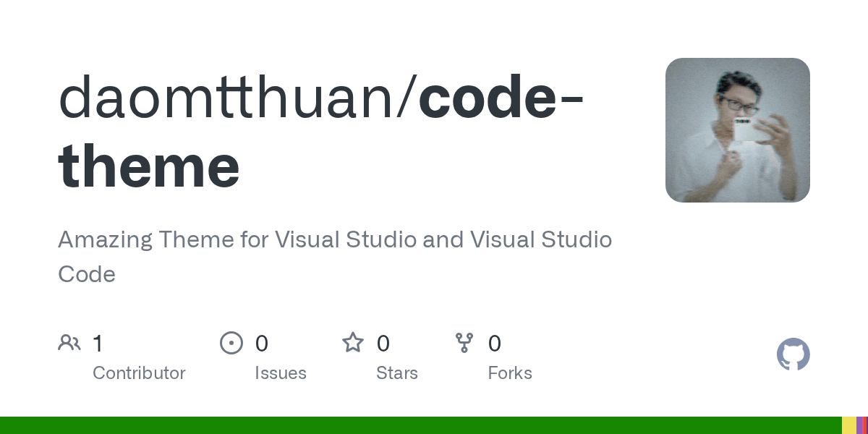Click the repository title daomtthuan/code-theme
This screenshot has width=868, height=434.
click(x=321, y=132)
